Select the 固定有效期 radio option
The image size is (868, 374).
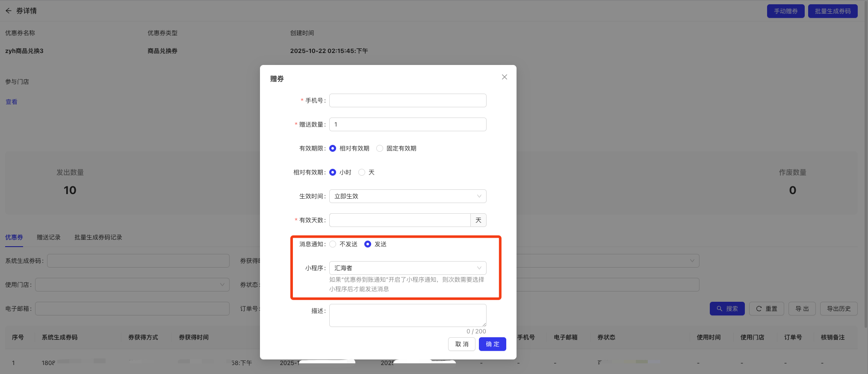click(380, 148)
